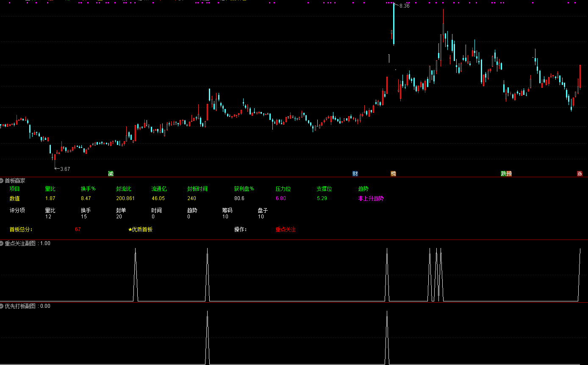Toggle the 首板赢家 indicator panel icon
This screenshot has height=365, width=588.
(x=2, y=181)
